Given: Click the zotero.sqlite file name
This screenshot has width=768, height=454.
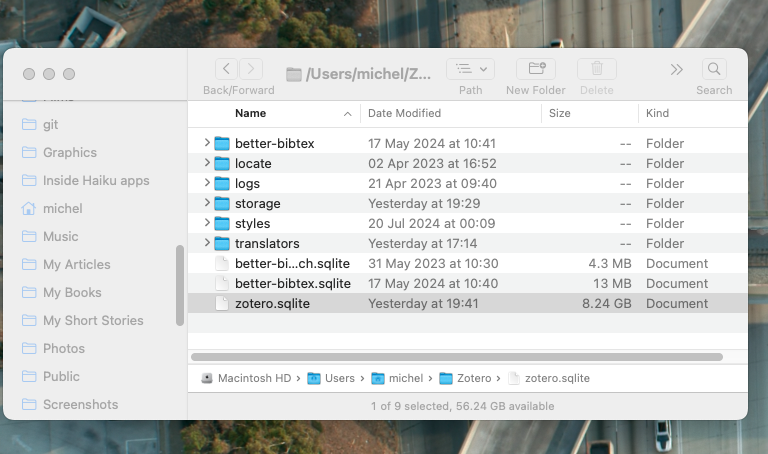Looking at the screenshot, I should [x=272, y=304].
